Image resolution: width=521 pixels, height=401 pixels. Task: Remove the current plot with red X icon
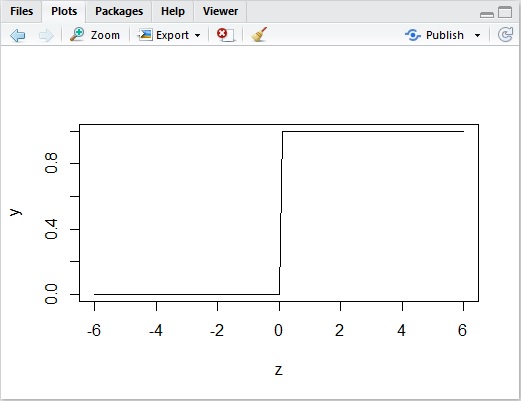click(x=225, y=35)
